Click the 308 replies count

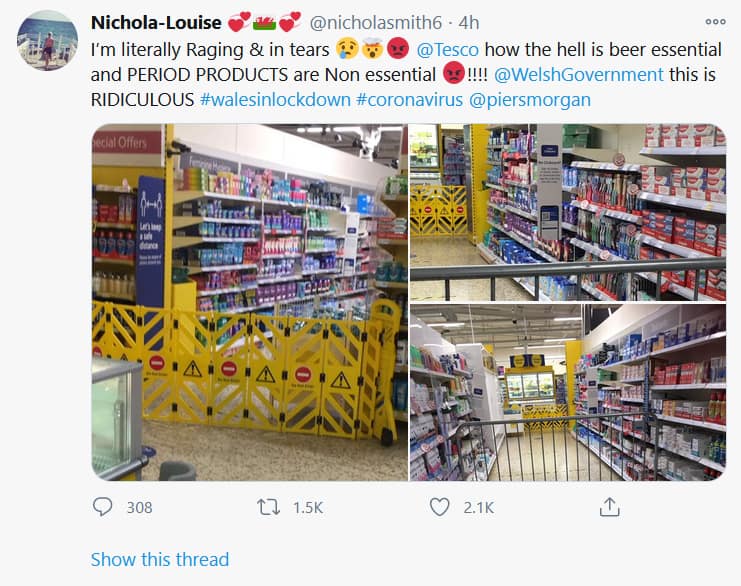click(139, 508)
